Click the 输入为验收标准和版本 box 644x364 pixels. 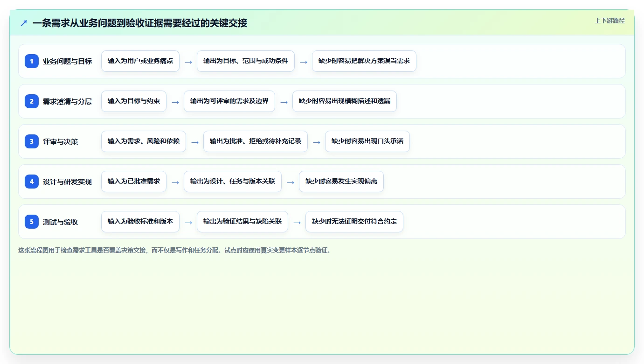(x=140, y=222)
